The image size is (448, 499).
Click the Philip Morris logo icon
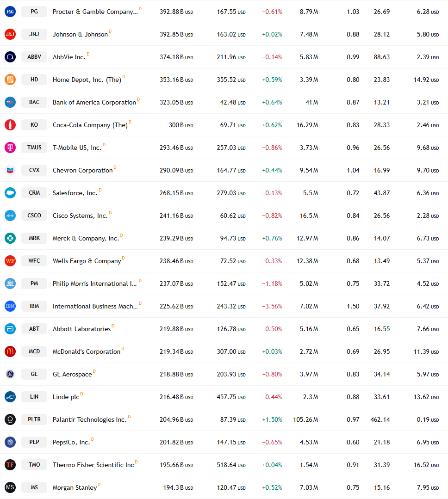pyautogui.click(x=10, y=283)
